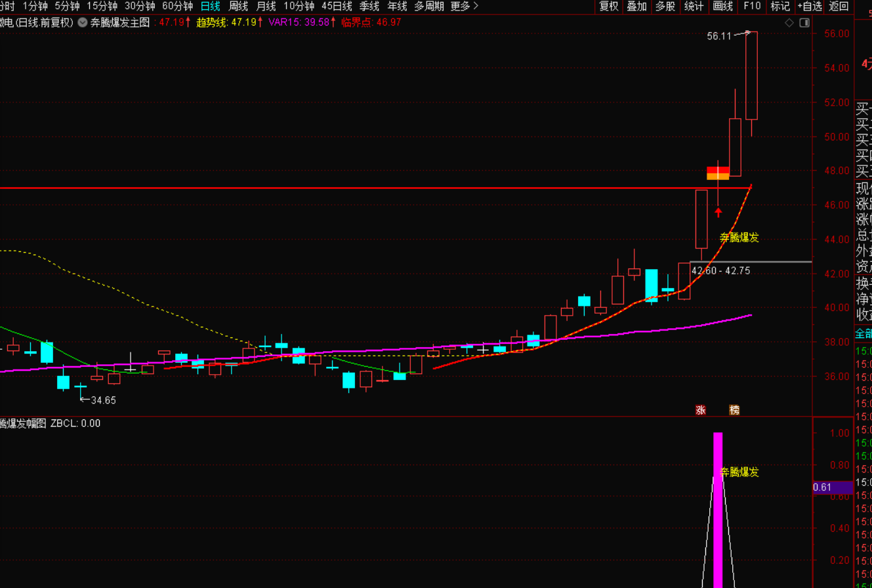The height and width of the screenshot is (588, 872).
Task: Click the diamond icon above the chart
Action: pos(789,22)
